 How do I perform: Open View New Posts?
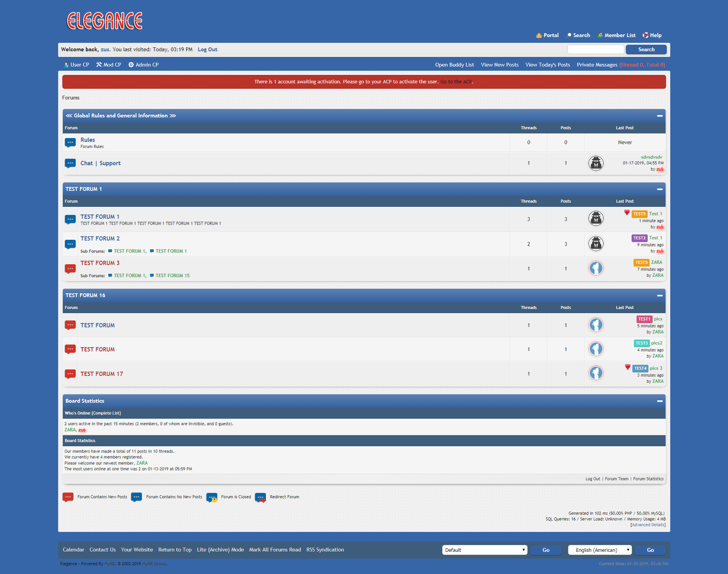pos(500,65)
